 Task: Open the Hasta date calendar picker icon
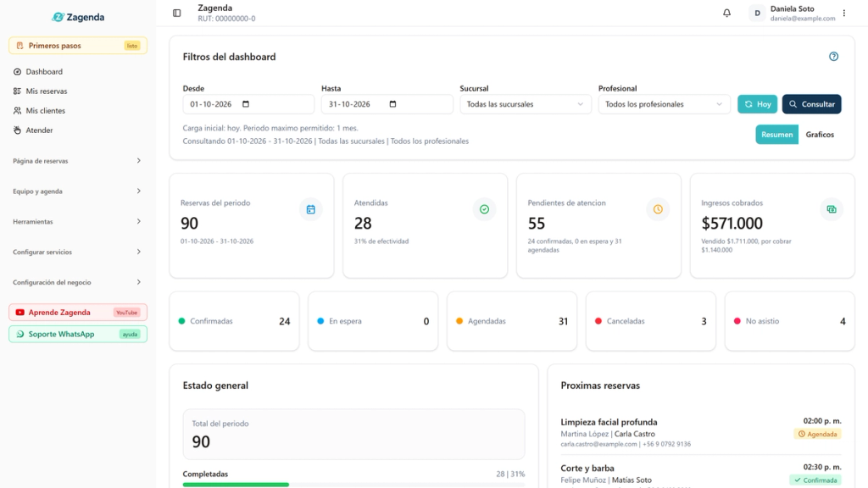pos(392,104)
